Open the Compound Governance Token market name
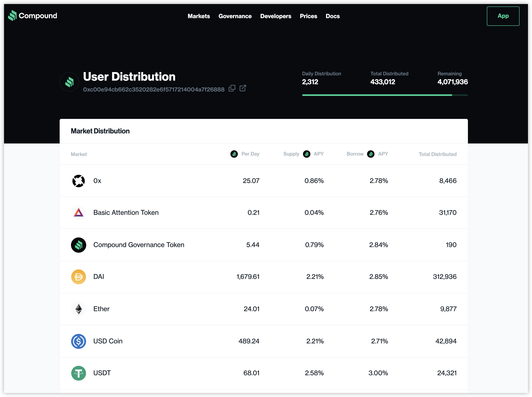This screenshot has height=397, width=532. coord(139,245)
